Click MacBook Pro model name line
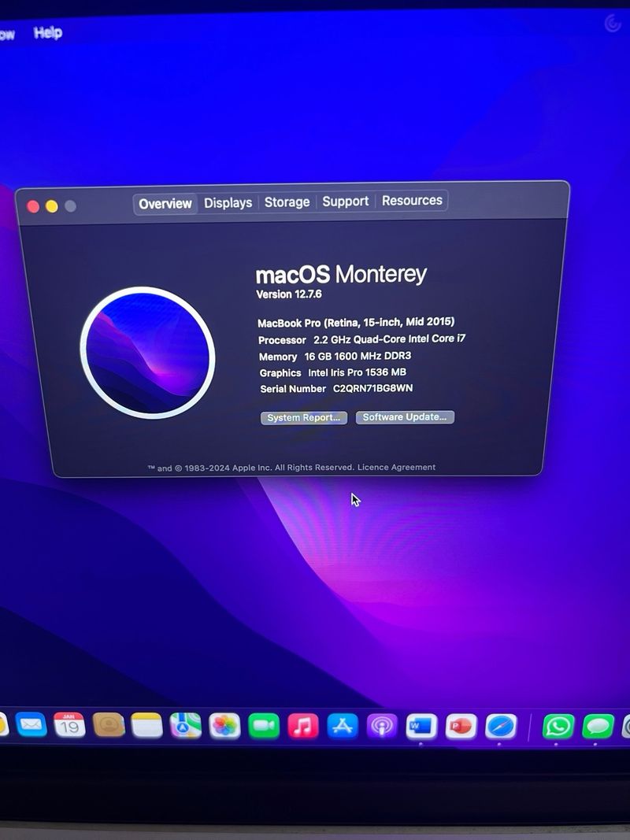Viewport: 630px width, 840px height. [356, 323]
